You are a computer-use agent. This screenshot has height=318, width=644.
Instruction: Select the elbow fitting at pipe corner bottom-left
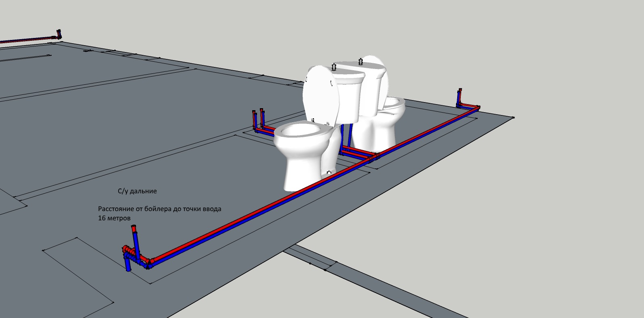click(149, 263)
